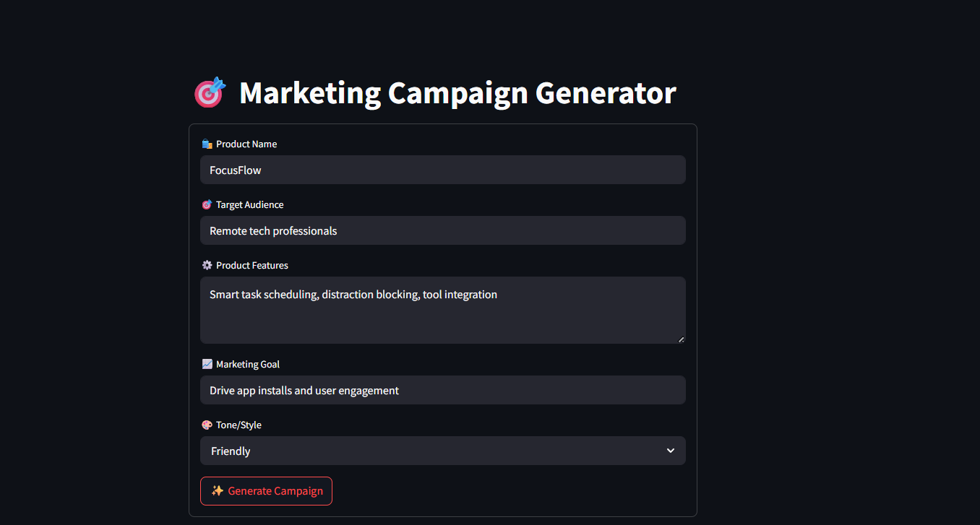Focus the Product Name field containing FocusFlow
This screenshot has width=980, height=525.
click(x=442, y=170)
